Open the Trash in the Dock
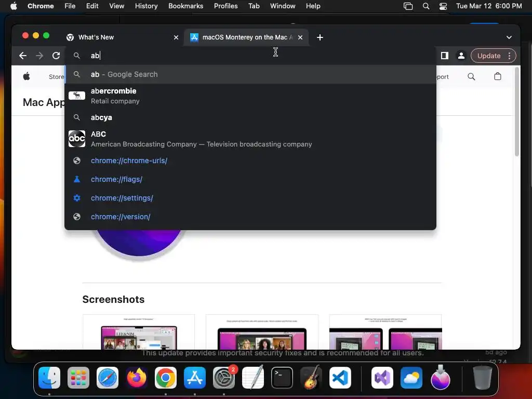532x399 pixels. pyautogui.click(x=482, y=378)
